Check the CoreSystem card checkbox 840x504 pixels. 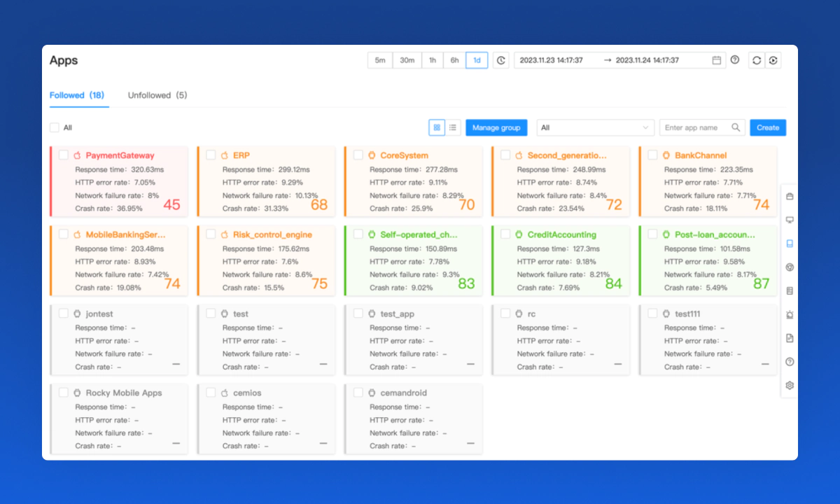pos(358,155)
